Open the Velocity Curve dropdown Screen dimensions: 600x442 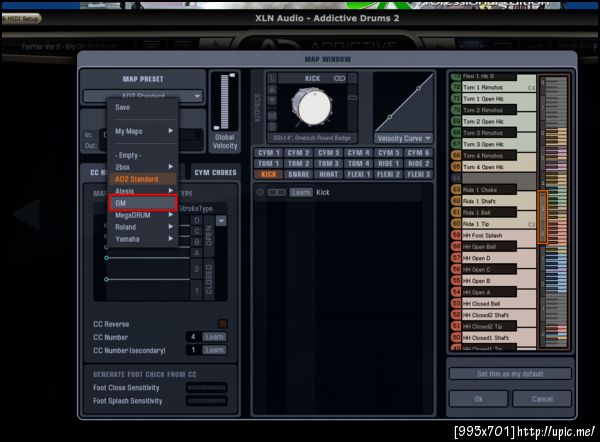pyautogui.click(x=404, y=138)
